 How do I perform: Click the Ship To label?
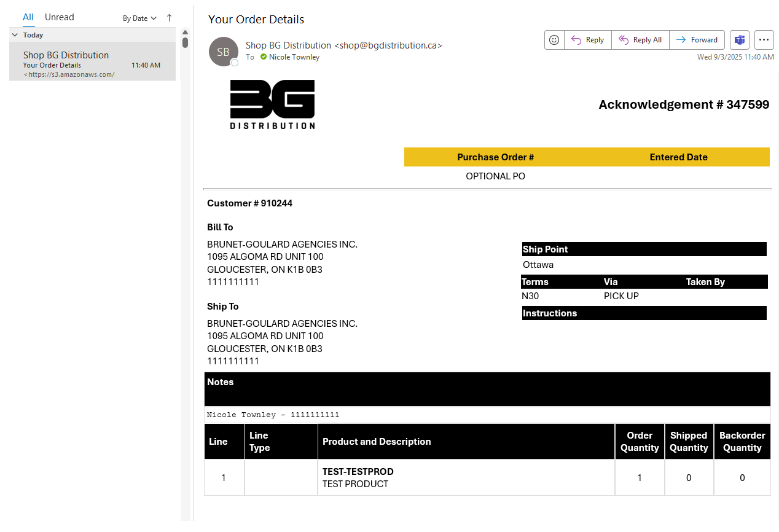(x=222, y=307)
